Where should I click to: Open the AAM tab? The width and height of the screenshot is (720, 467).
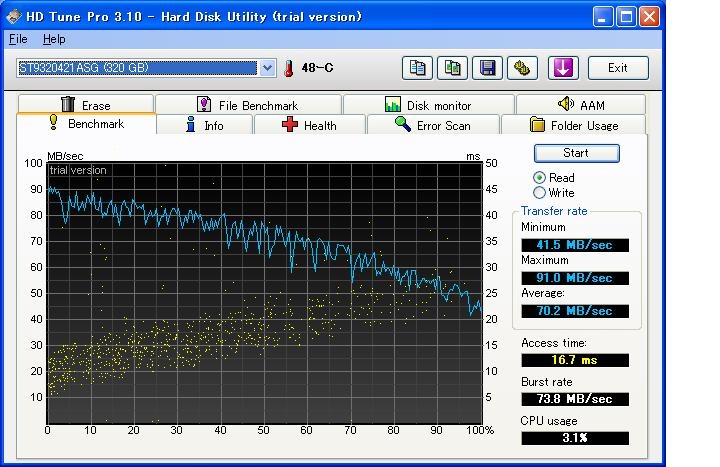coord(580,105)
